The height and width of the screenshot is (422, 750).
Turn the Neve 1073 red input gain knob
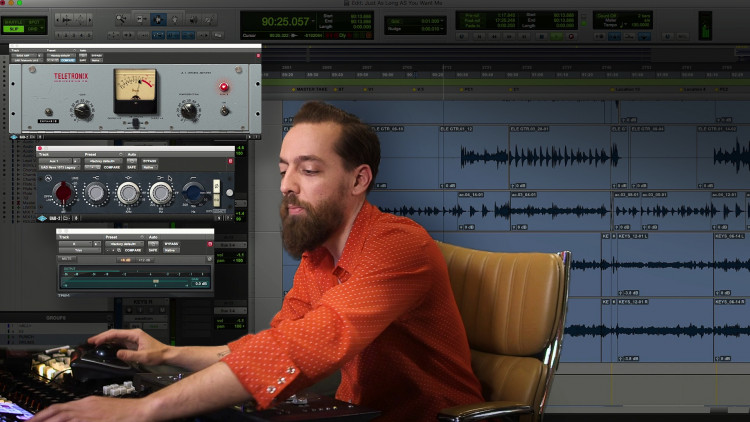pyautogui.click(x=63, y=193)
